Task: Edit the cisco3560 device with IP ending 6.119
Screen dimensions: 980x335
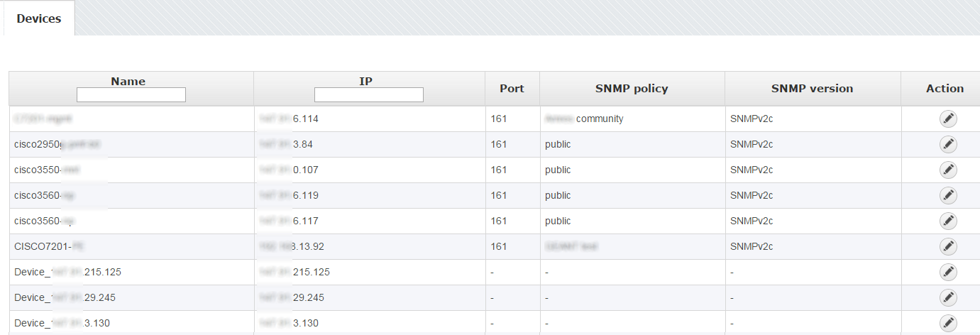Action: (x=948, y=196)
